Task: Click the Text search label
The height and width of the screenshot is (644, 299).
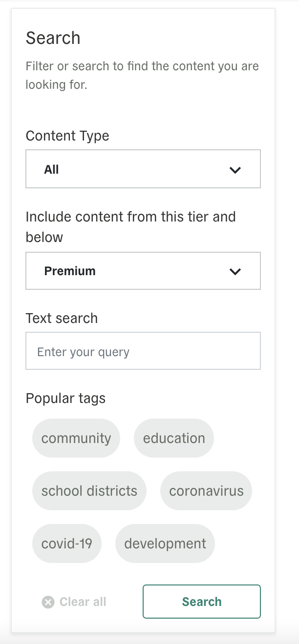Action: pyautogui.click(x=62, y=318)
